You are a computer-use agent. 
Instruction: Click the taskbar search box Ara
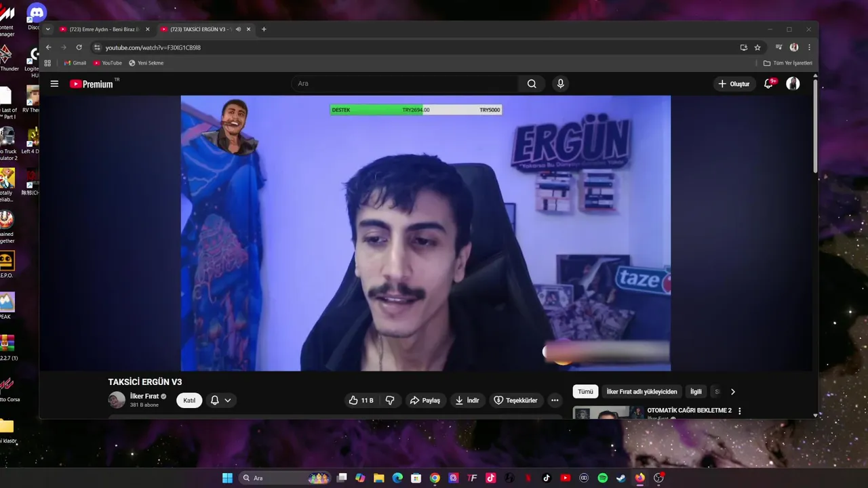(x=285, y=478)
